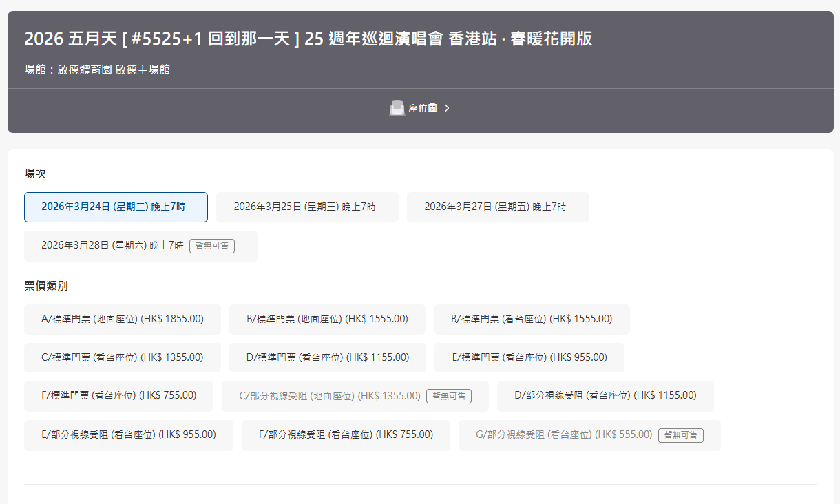840x504 pixels.
Task: Choose B/標準門票 地面座位 HK$ 1555.00
Action: coord(327,319)
